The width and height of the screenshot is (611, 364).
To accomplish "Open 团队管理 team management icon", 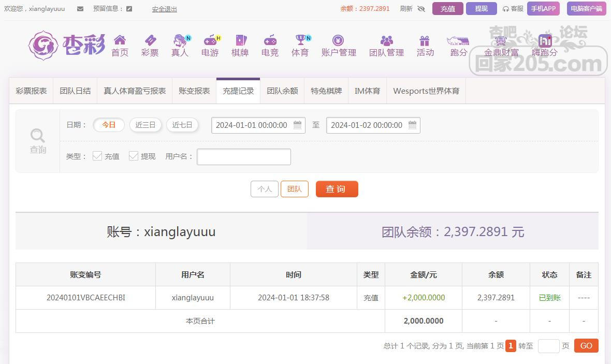I will click(x=387, y=40).
